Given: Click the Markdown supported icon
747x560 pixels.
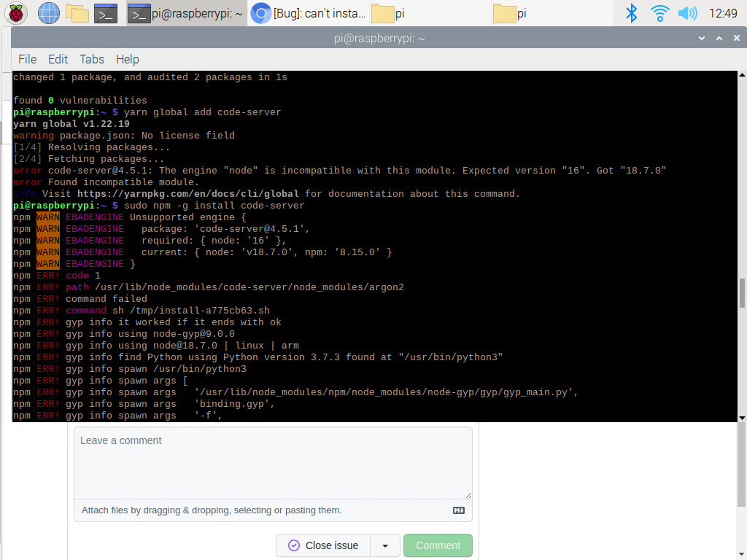Looking at the screenshot, I should (x=458, y=510).
